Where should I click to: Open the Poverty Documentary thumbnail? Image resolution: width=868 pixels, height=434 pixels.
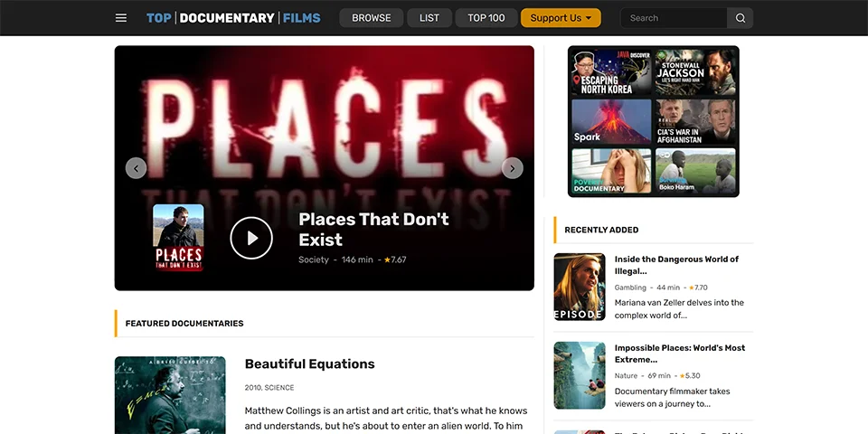[x=611, y=171]
